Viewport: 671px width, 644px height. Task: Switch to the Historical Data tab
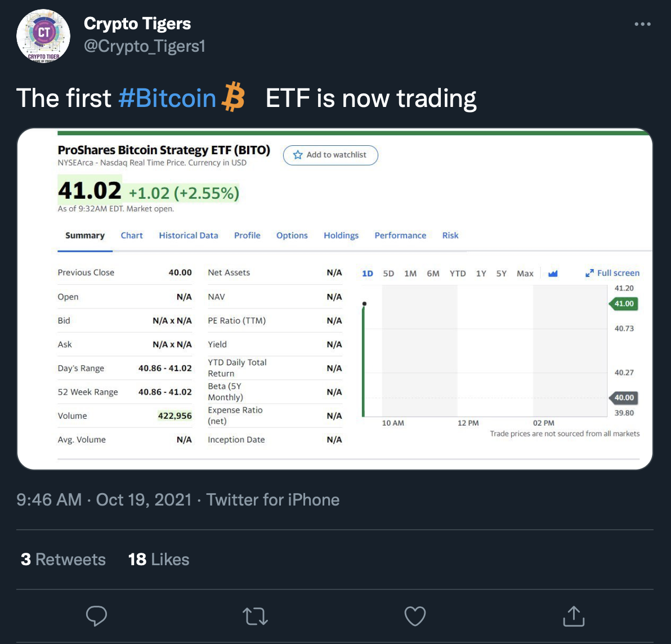tap(188, 235)
